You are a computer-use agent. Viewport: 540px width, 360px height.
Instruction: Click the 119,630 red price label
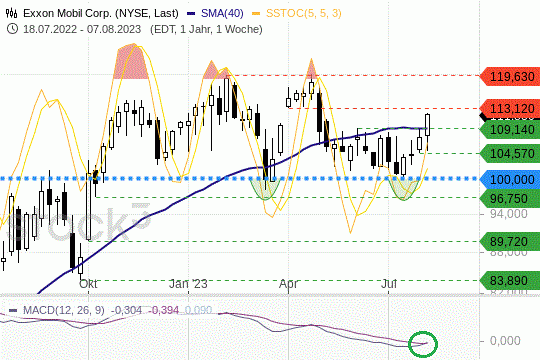(x=510, y=76)
